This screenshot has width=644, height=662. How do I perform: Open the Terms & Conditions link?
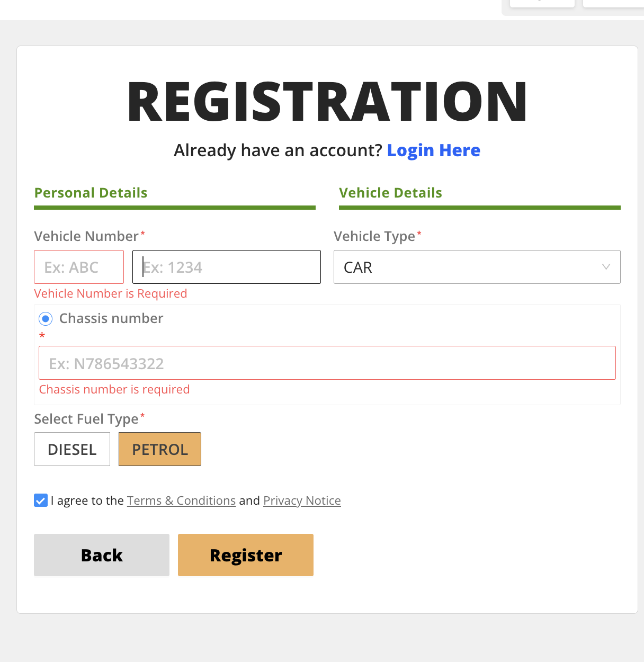coord(181,501)
